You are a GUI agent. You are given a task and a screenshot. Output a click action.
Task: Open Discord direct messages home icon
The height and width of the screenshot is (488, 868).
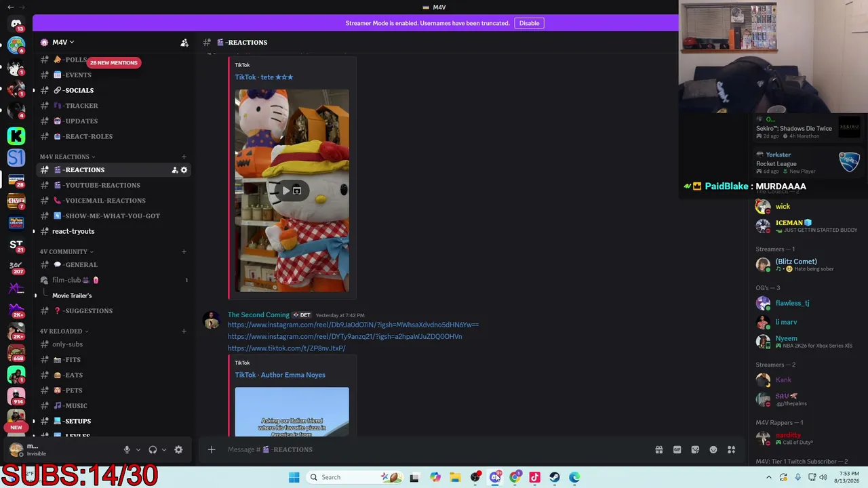[x=16, y=24]
